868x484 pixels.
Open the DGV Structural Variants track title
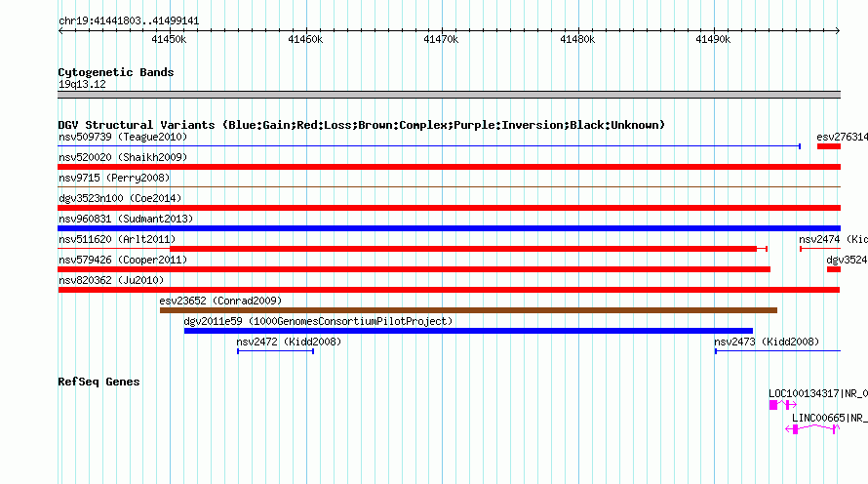point(362,125)
